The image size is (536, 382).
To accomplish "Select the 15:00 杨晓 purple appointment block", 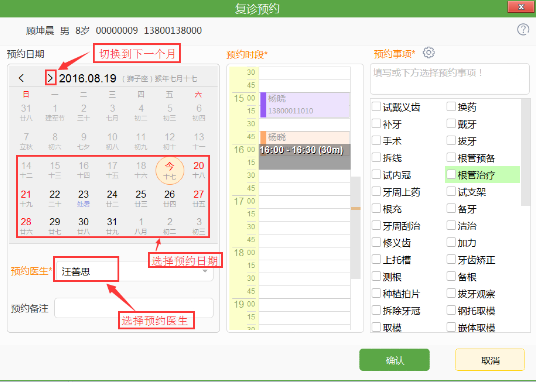I will tap(305, 105).
